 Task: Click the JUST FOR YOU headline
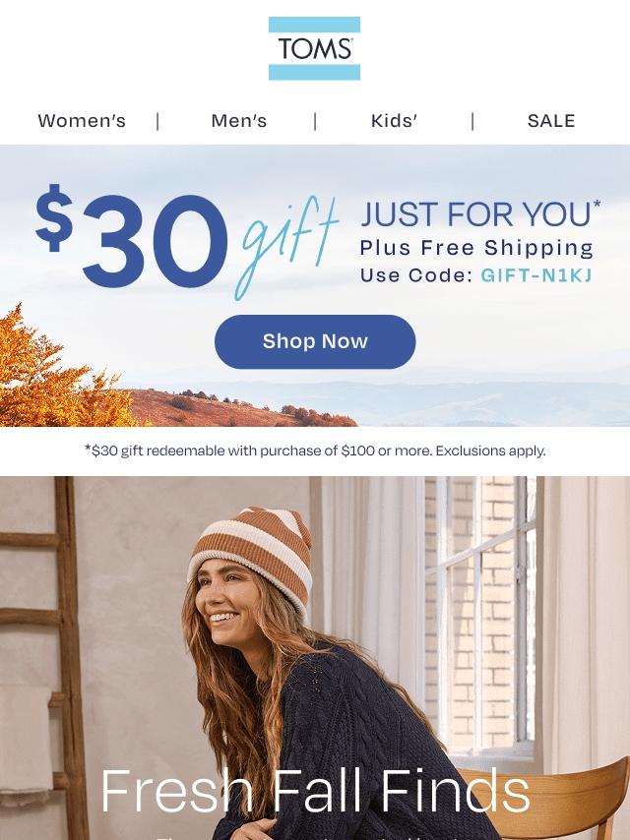coord(480,213)
